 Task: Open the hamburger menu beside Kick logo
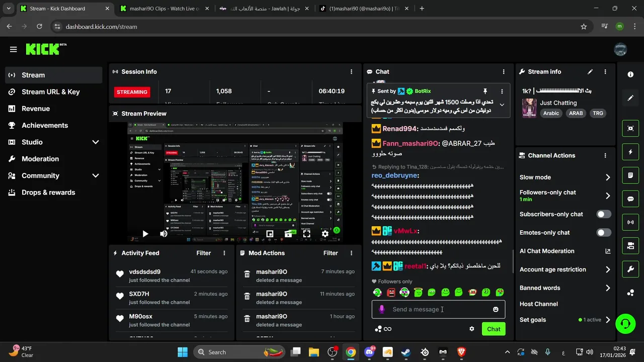click(x=14, y=49)
